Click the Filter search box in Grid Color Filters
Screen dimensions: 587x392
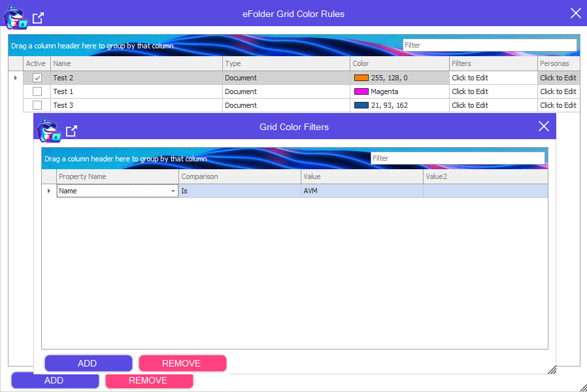click(x=457, y=158)
